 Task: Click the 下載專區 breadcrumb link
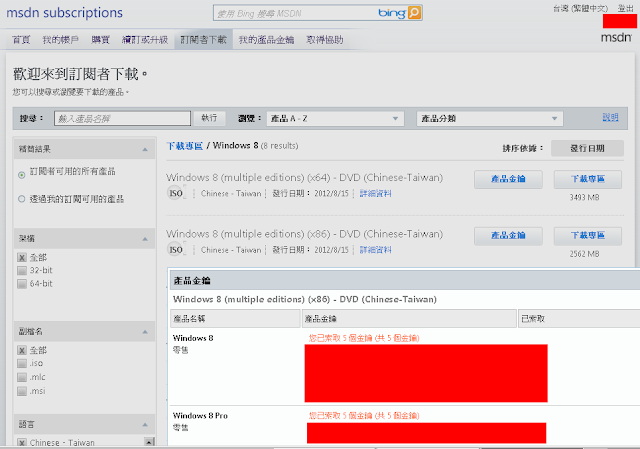(184, 146)
